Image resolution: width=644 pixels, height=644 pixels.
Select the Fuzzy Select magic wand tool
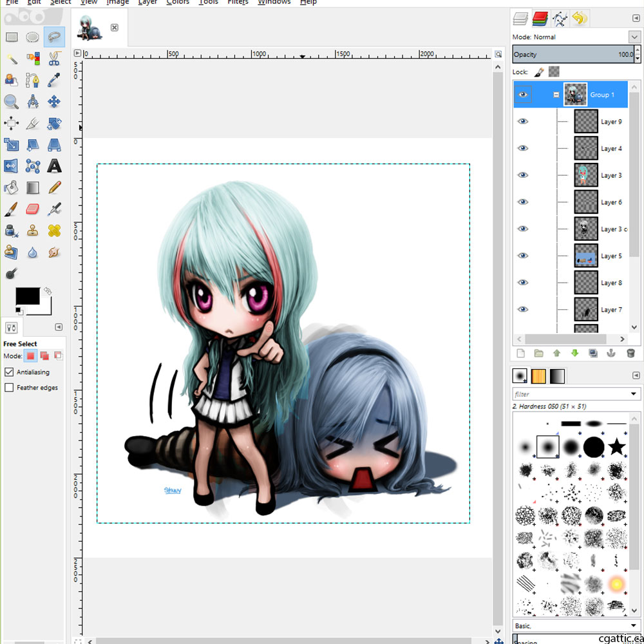click(12, 59)
